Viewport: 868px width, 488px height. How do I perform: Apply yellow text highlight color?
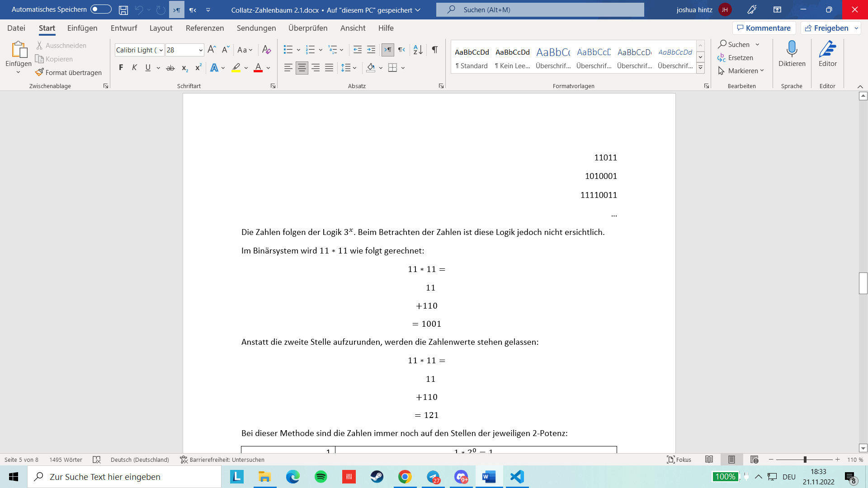(236, 68)
